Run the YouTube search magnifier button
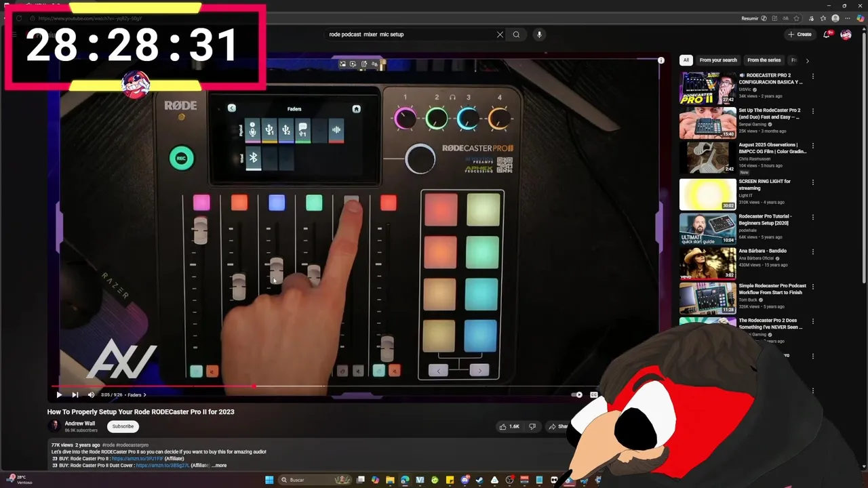The height and width of the screenshot is (488, 868). (516, 35)
